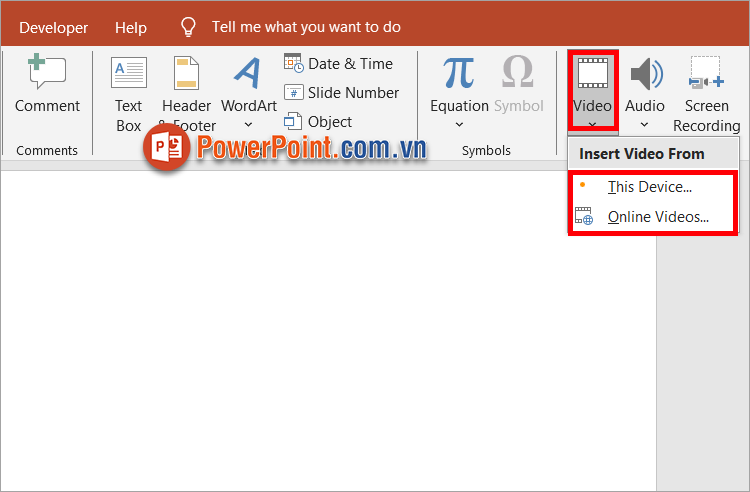Open the Developer tab

53,27
